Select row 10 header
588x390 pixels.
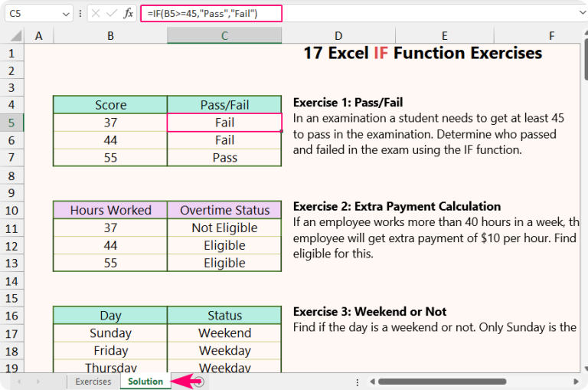tap(11, 210)
